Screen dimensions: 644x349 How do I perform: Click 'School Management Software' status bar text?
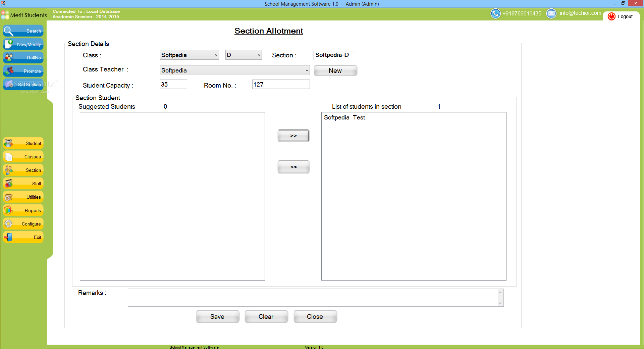coord(194,347)
